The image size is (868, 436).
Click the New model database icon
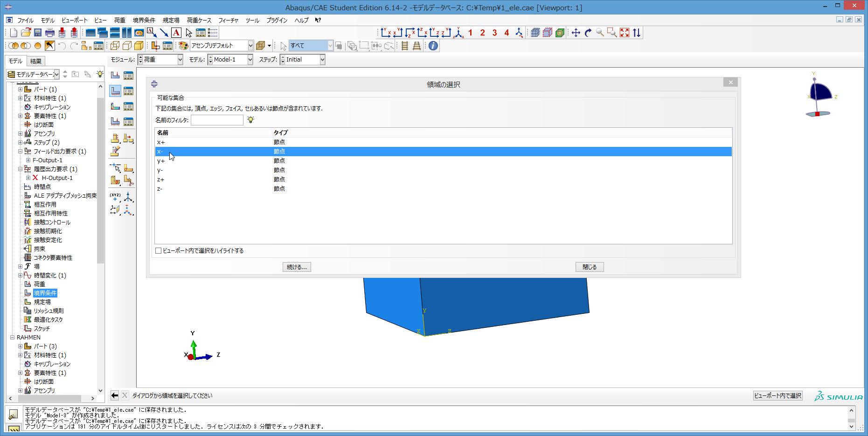tap(14, 33)
